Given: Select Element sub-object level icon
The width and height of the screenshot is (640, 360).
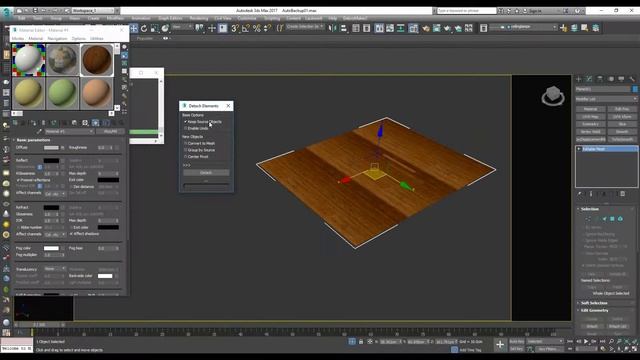Looking at the screenshot, I should [620, 219].
